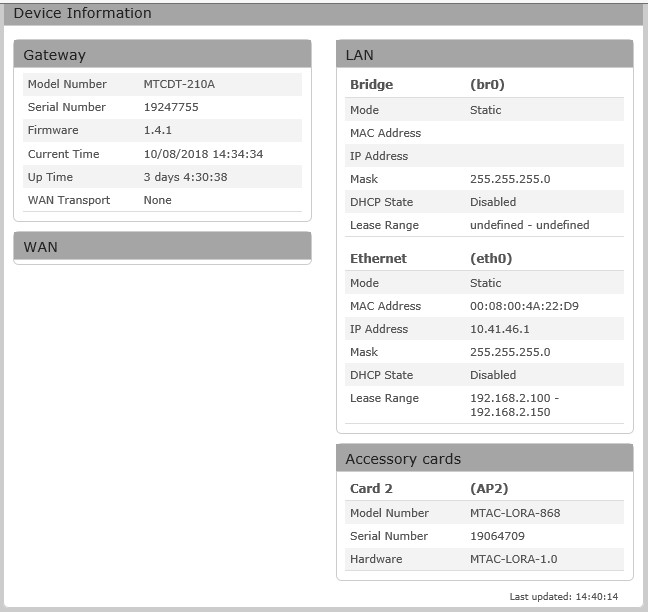Select the Accessory cards panel header
Screen dimensions: 648x612
(403, 459)
